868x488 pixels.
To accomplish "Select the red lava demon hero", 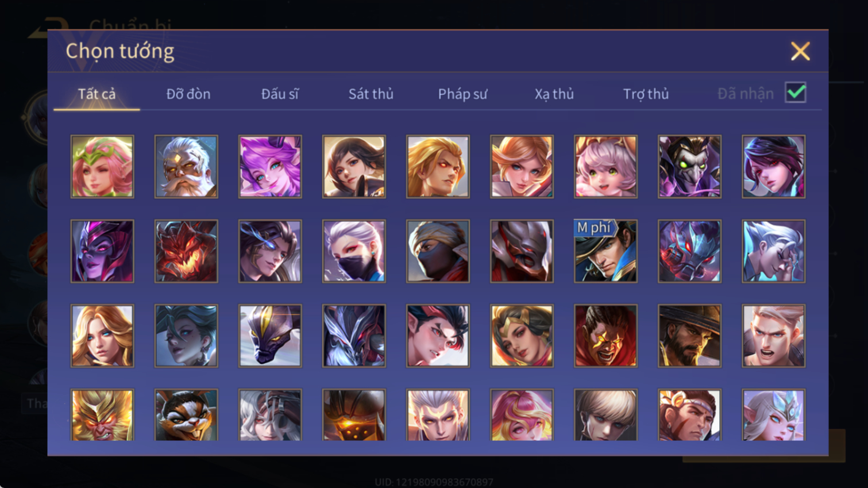I will coord(186,251).
